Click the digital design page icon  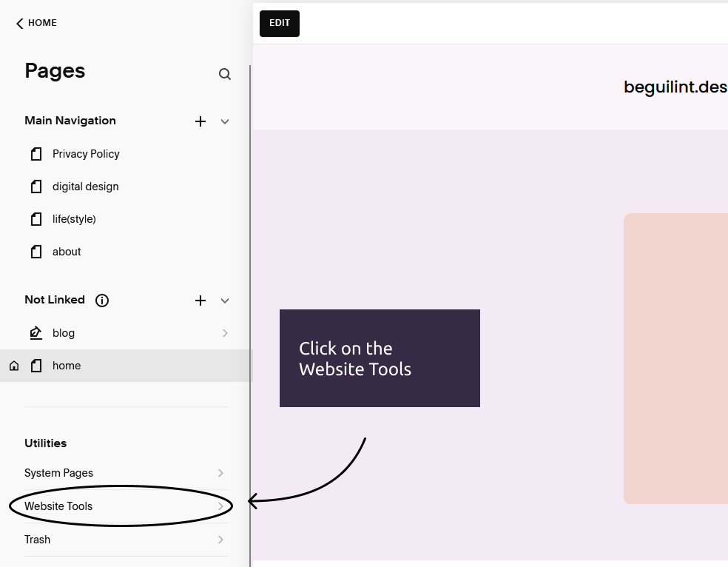coord(36,187)
